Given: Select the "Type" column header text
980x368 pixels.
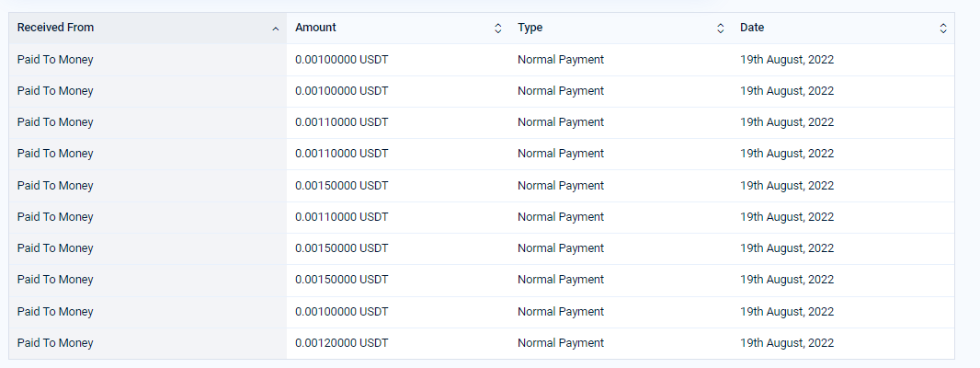Looking at the screenshot, I should 530,28.
